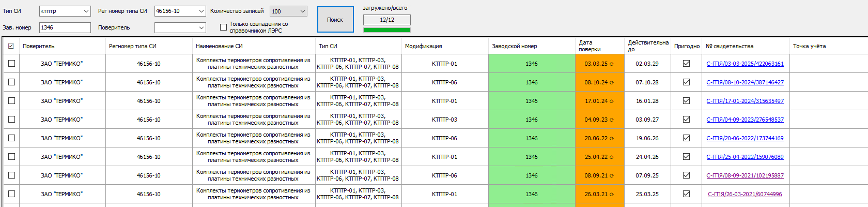The width and height of the screenshot is (868, 207).
Task: Enable 'Только совпадения со справочником ЛЭРС' checkbox
Action: (x=223, y=27)
